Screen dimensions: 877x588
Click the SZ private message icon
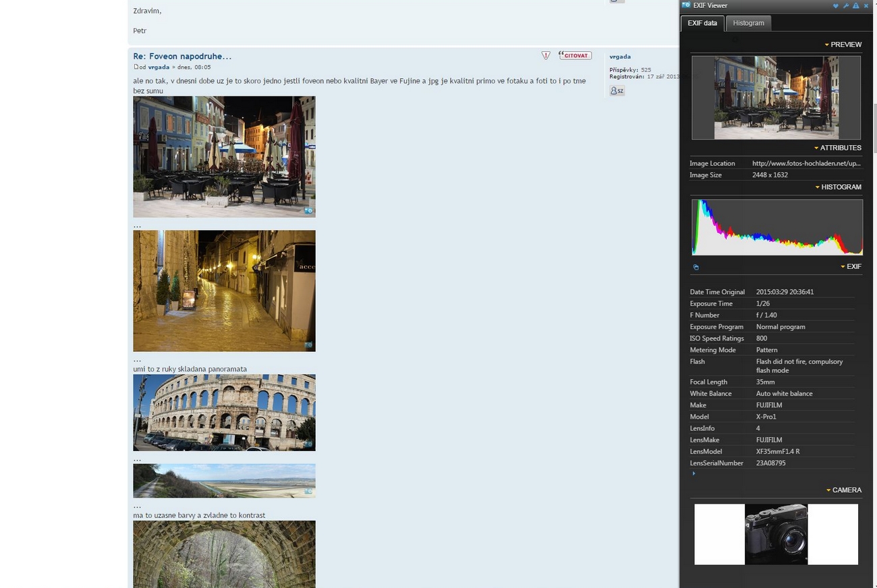(617, 90)
